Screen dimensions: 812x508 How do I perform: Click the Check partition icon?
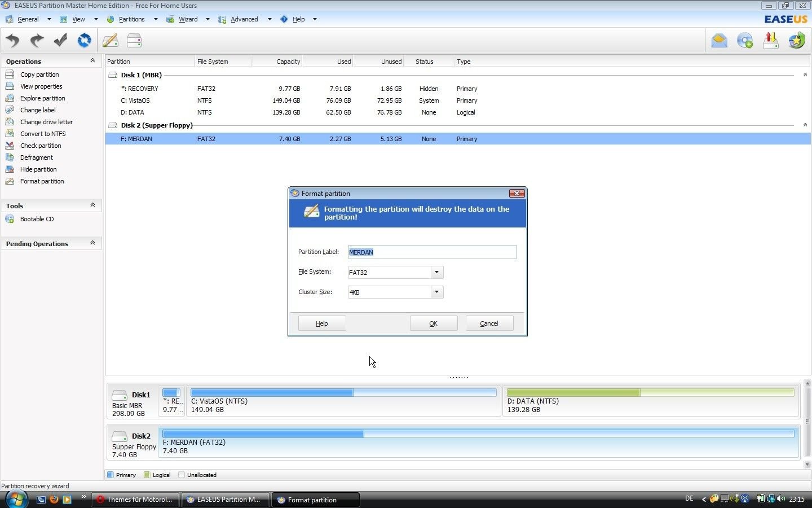coord(10,145)
